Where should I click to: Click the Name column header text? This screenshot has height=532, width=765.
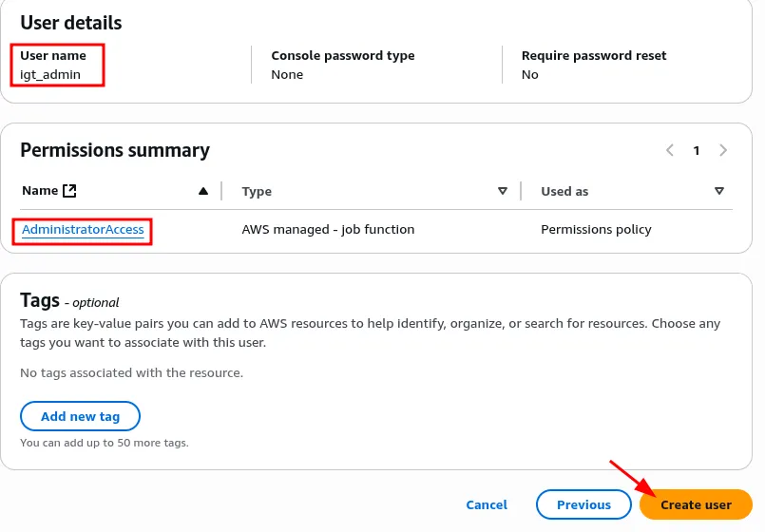click(x=40, y=191)
